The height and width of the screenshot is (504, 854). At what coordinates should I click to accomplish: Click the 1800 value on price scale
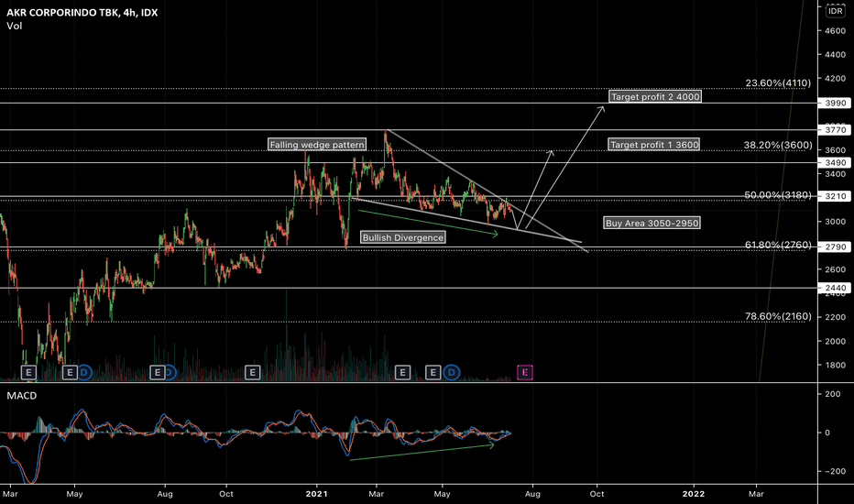pos(836,365)
